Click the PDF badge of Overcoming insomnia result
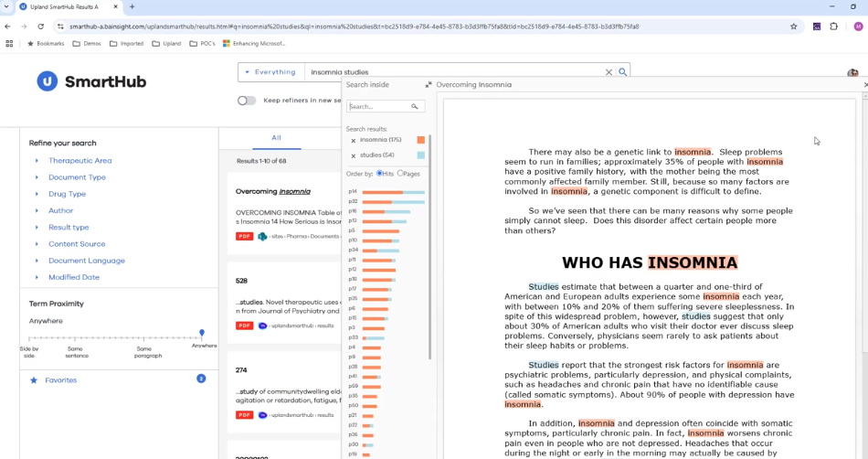This screenshot has height=459, width=868. click(244, 237)
